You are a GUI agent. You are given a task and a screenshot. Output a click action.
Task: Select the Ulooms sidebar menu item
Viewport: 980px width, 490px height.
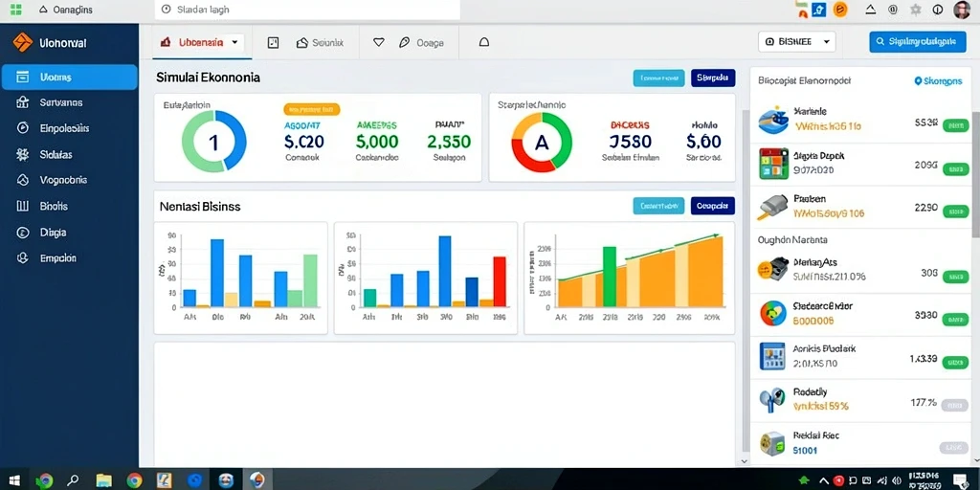(69, 77)
